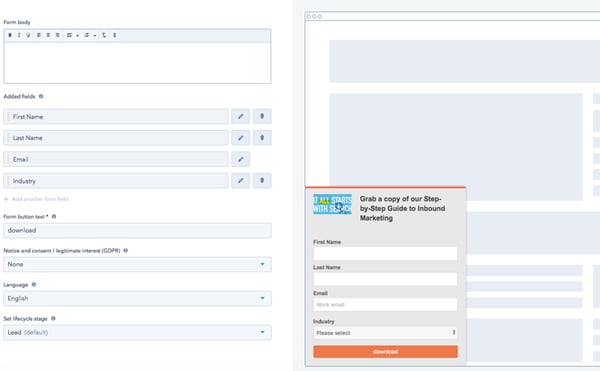Center align Form body text
Viewport: 600px width, 371px height.
(x=48, y=35)
